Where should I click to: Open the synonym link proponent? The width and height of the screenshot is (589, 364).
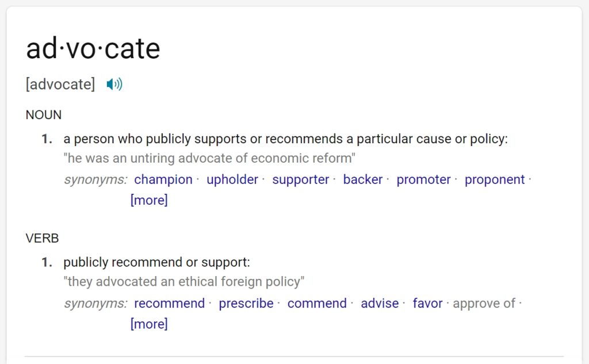494,179
